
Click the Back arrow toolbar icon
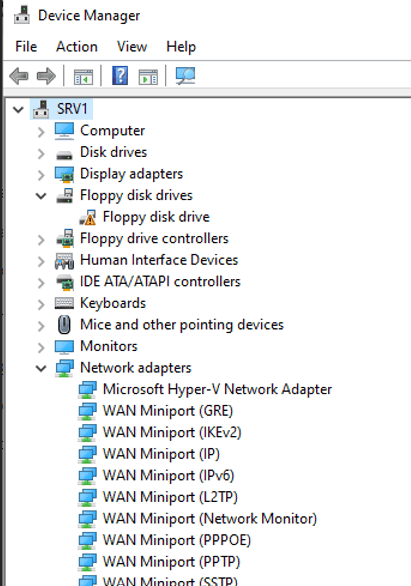[x=19, y=76]
